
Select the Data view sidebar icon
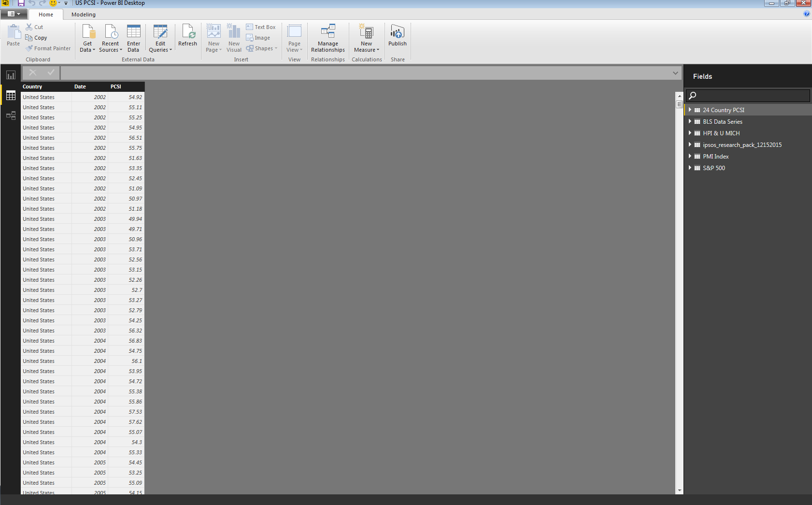point(11,96)
